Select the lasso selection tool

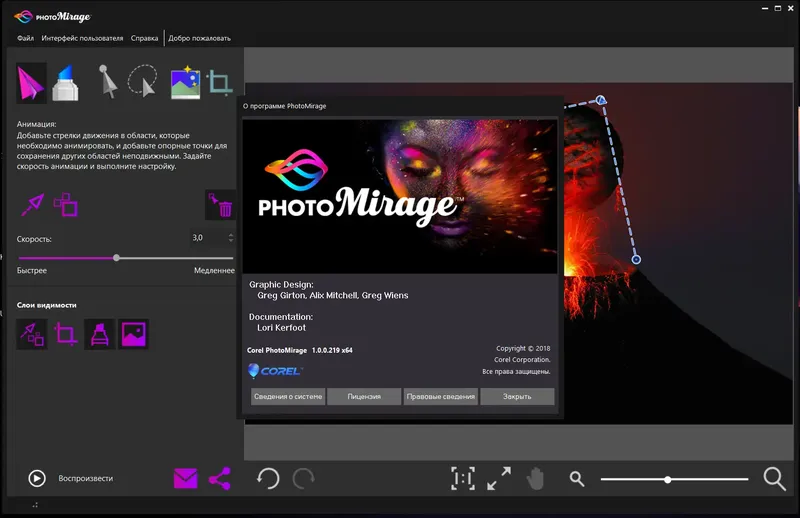coord(142,81)
